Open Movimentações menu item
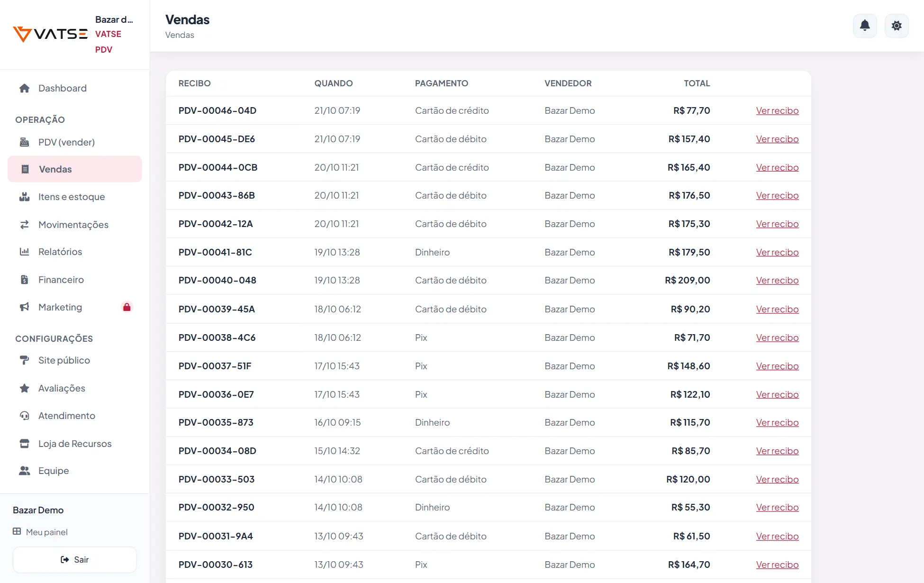The image size is (924, 583). [x=75, y=225]
